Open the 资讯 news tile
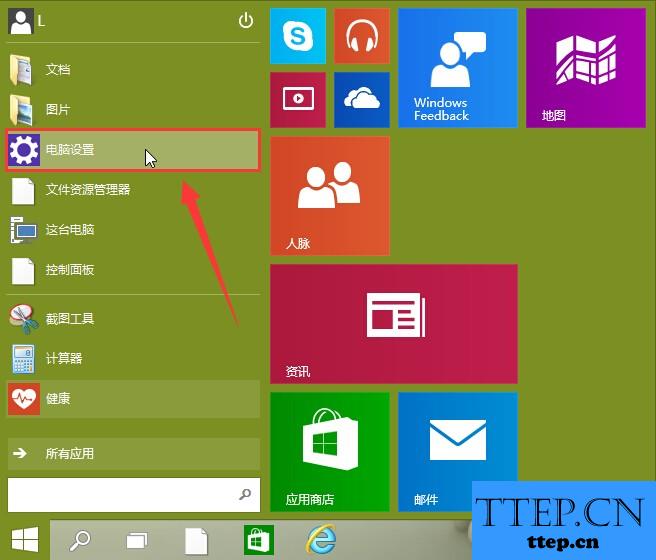 pyautogui.click(x=394, y=324)
